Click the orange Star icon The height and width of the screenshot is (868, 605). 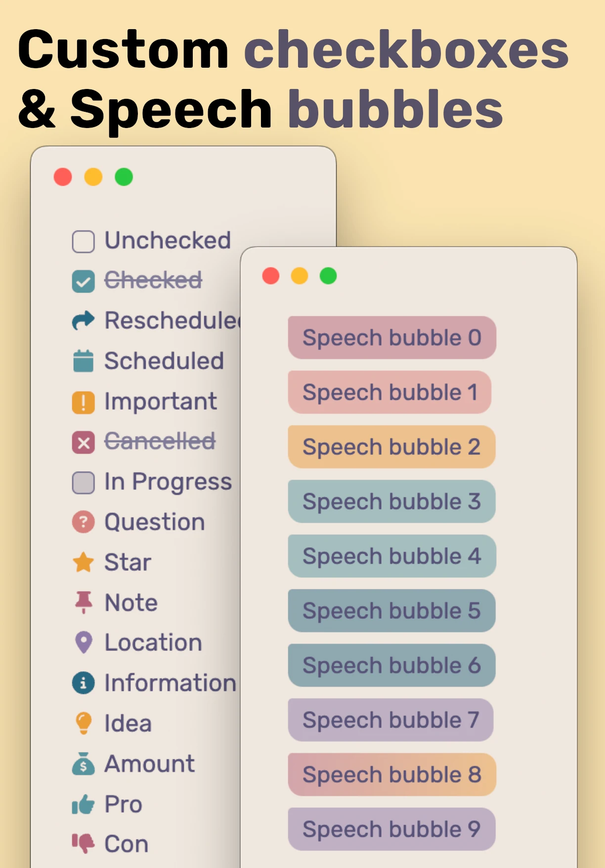83,563
